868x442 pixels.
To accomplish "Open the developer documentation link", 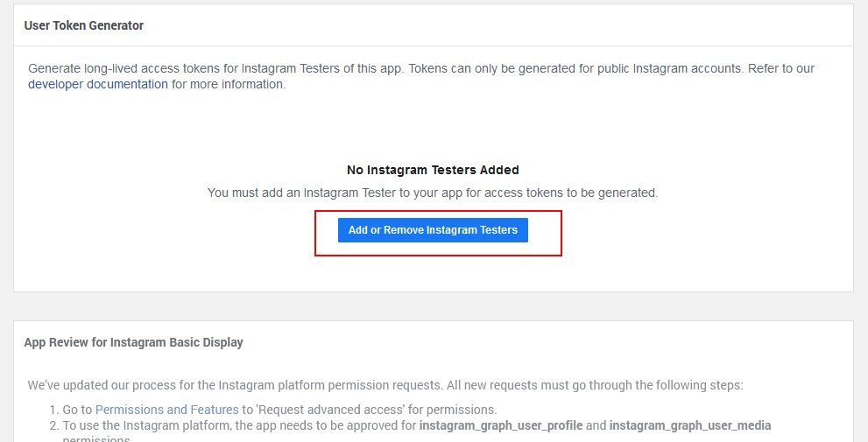I will click(98, 85).
